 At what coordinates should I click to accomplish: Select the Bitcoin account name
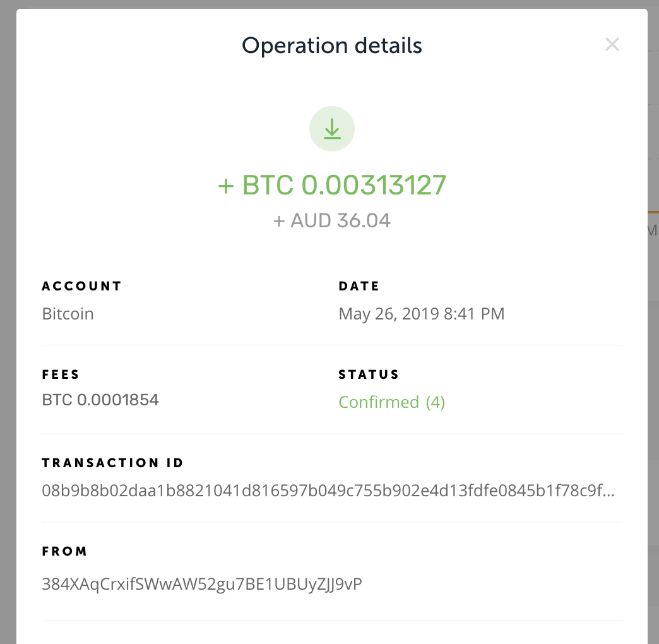(68, 314)
